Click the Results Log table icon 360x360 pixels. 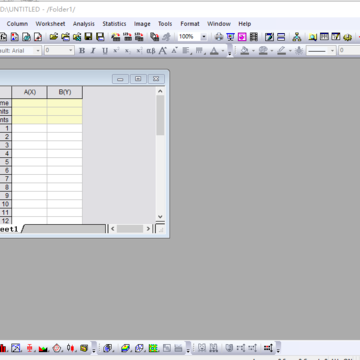(324, 37)
